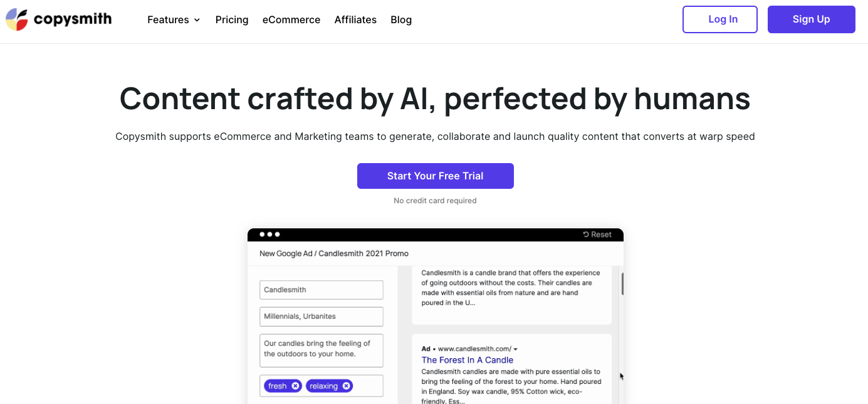
Task: Open the ad URL dropdown arrow
Action: click(x=516, y=349)
